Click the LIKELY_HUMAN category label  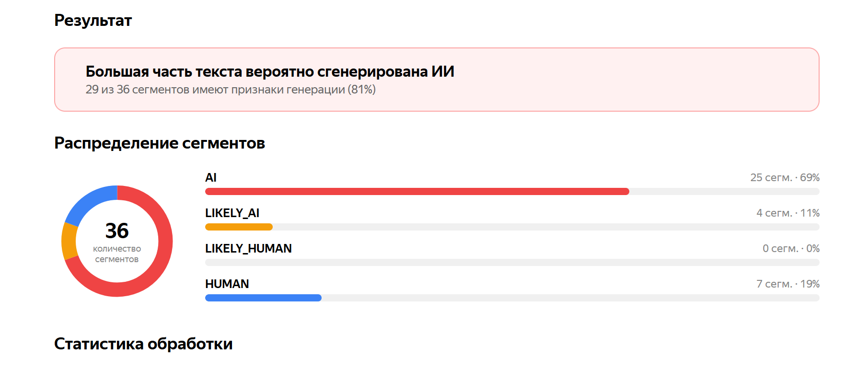(x=248, y=249)
